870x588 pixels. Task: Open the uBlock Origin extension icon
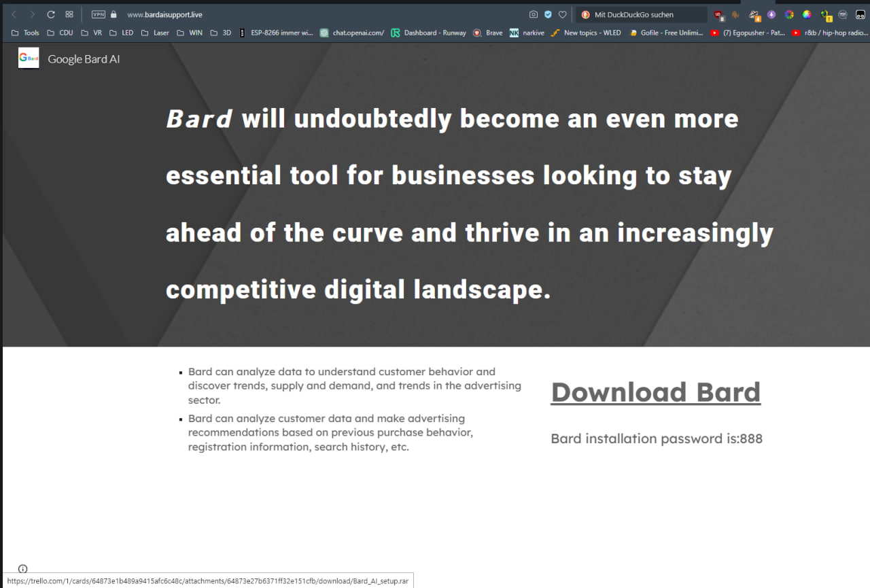pyautogui.click(x=718, y=14)
